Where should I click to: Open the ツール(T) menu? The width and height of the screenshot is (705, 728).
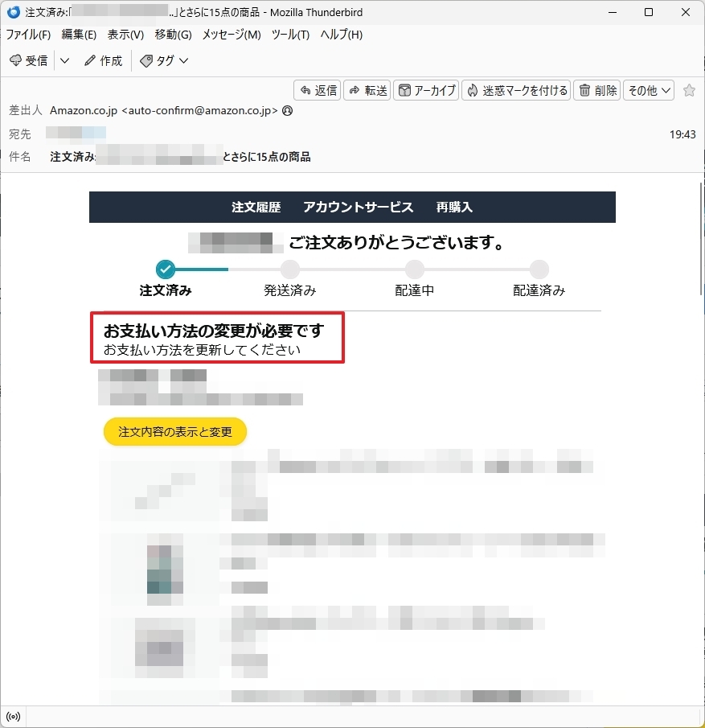click(x=290, y=35)
